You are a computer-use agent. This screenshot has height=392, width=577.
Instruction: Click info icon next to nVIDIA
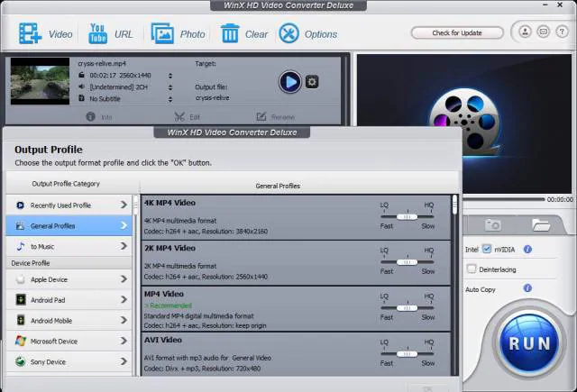(527, 250)
